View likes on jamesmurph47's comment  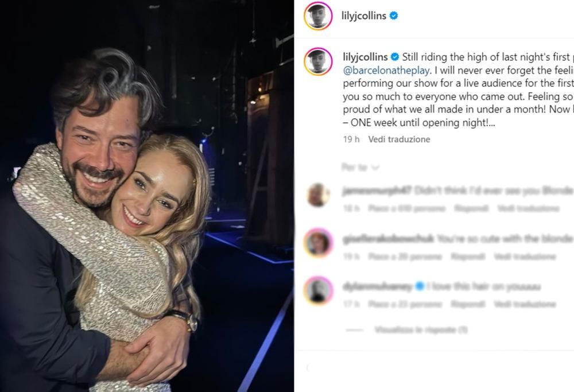click(406, 209)
